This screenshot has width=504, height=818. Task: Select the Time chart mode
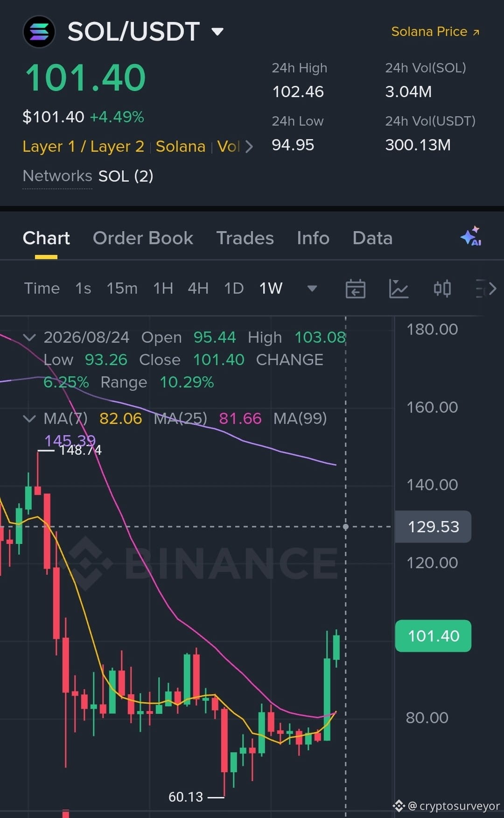click(42, 289)
